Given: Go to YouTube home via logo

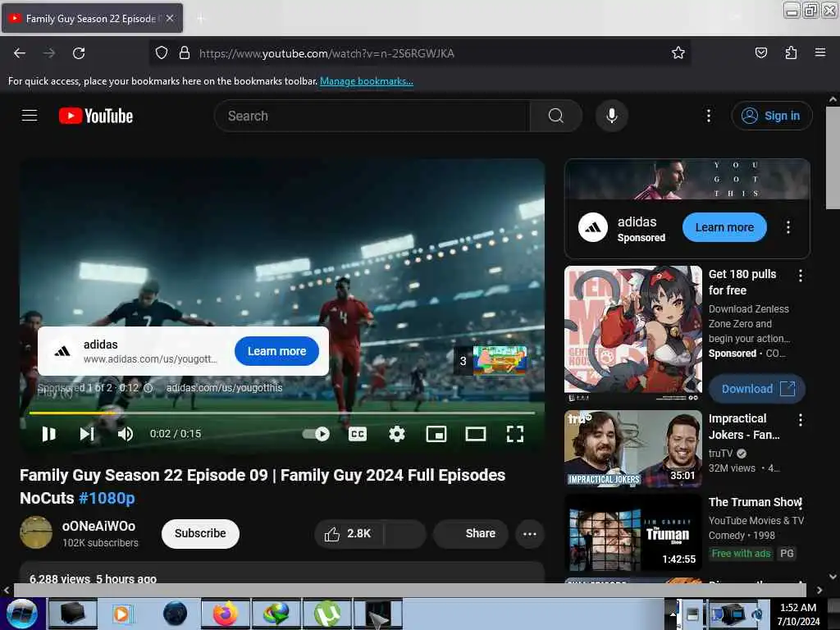Looking at the screenshot, I should pos(96,116).
